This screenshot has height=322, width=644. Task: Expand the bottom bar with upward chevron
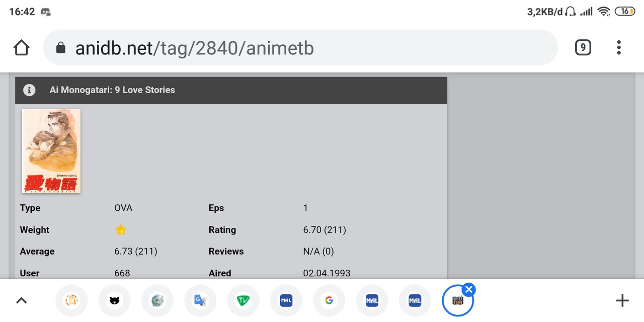click(x=21, y=300)
